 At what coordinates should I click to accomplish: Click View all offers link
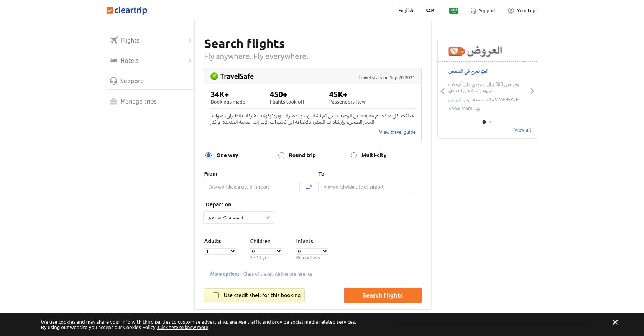[522, 130]
